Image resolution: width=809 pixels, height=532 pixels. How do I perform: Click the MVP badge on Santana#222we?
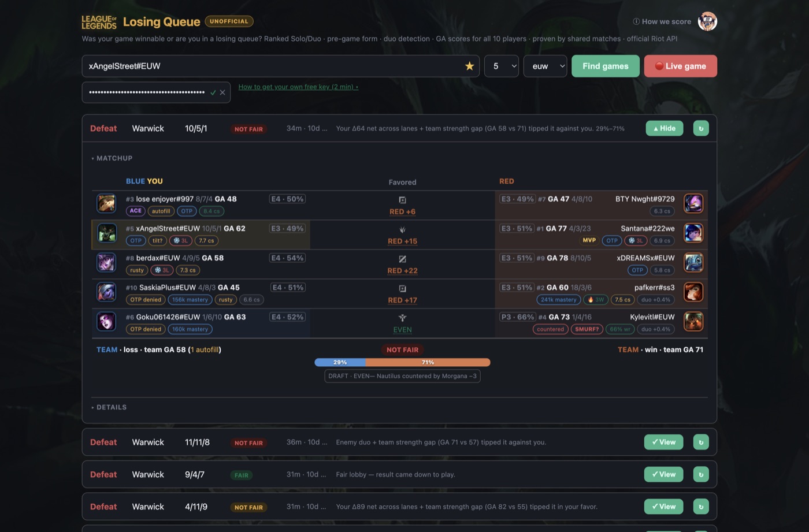(589, 240)
